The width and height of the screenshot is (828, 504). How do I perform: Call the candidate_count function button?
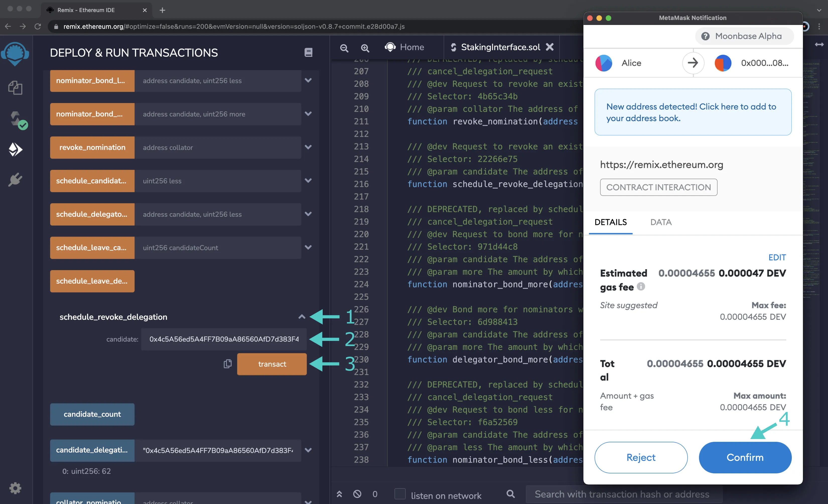coord(92,414)
